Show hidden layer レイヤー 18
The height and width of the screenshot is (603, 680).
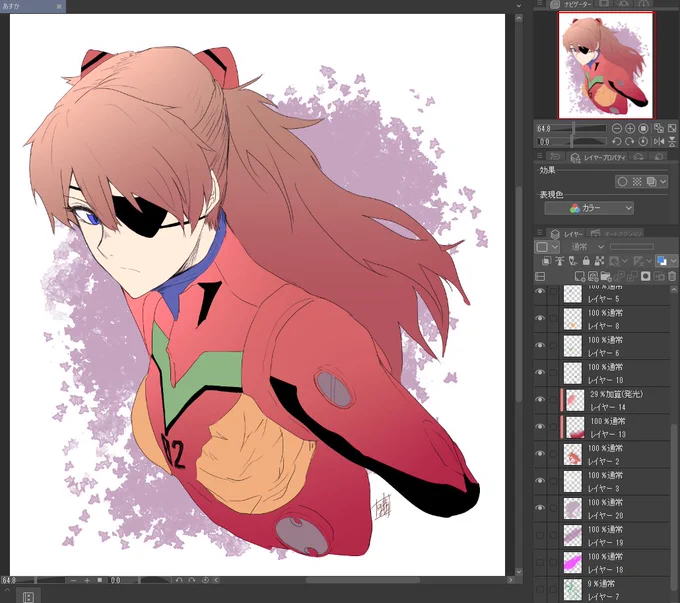pyautogui.click(x=540, y=562)
